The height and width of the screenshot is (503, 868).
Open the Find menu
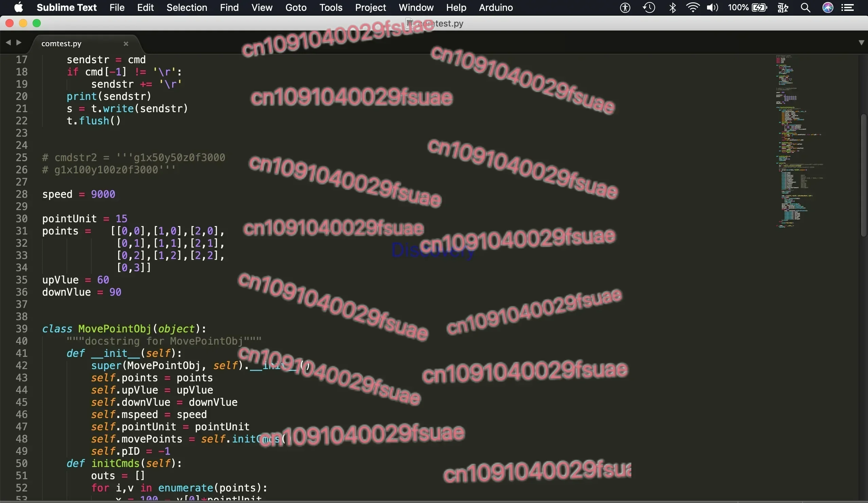229,7
